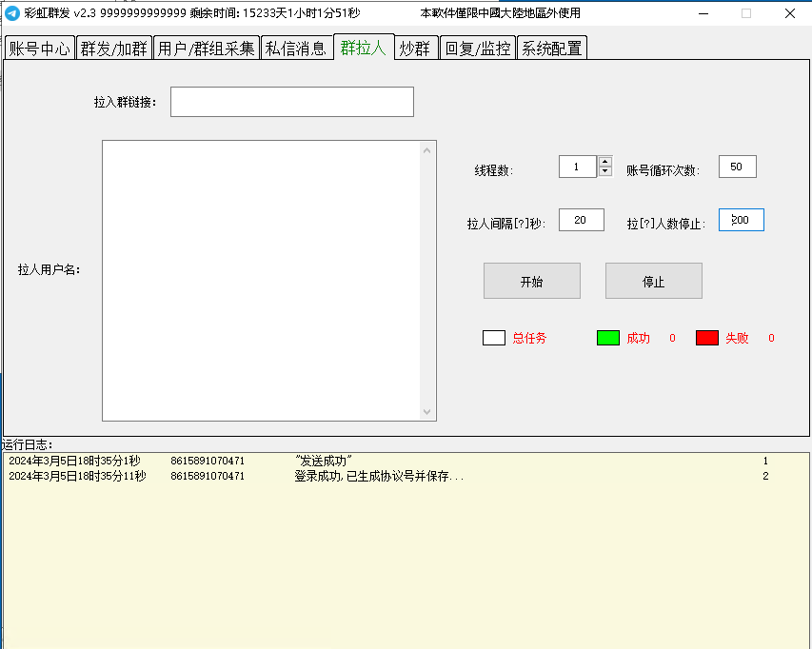
Task: Open the 系统配置 tab
Action: point(550,49)
